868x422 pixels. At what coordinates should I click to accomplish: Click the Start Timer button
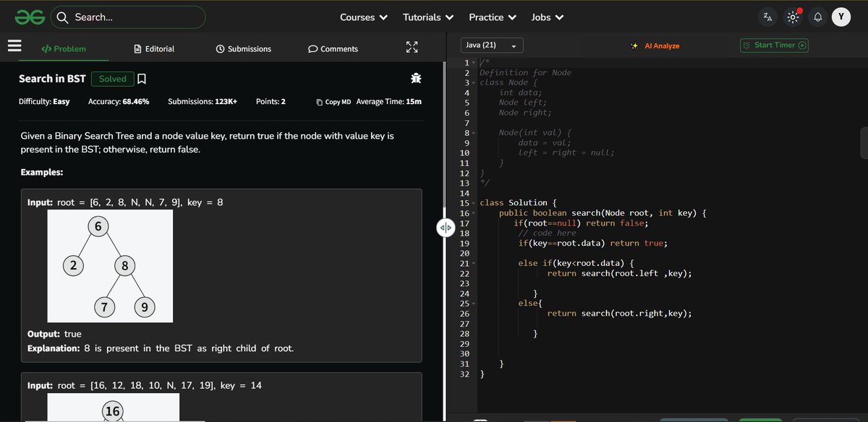coord(774,45)
